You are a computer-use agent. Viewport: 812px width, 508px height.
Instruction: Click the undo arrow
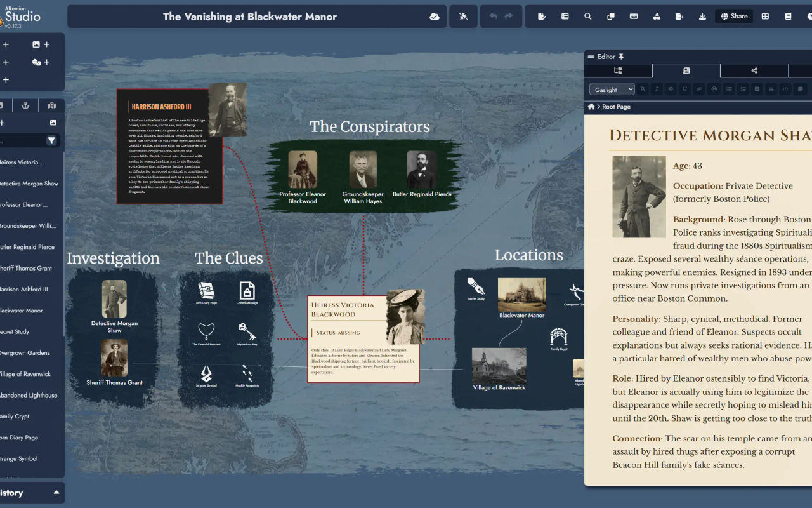494,17
